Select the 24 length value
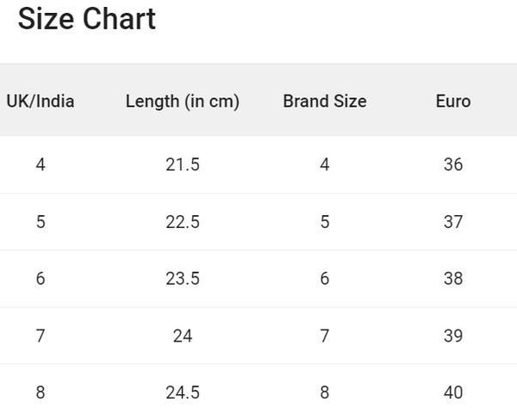Viewport: 517px width, 420px height. tap(183, 336)
